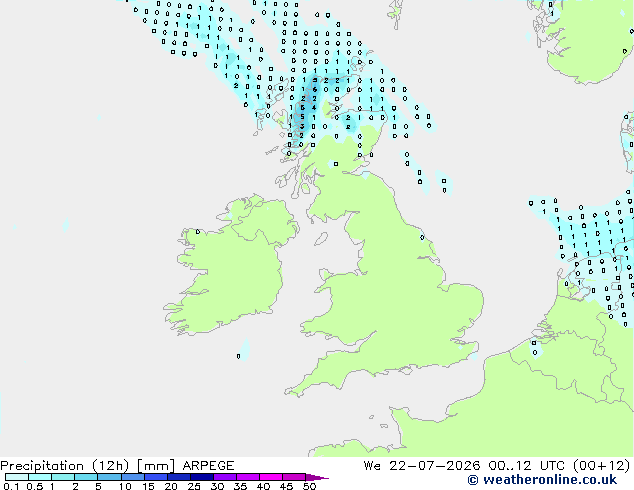Image resolution: width=634 pixels, height=490 pixels.
Task: Click the date '22-07-2026' text
Action: pos(435,466)
